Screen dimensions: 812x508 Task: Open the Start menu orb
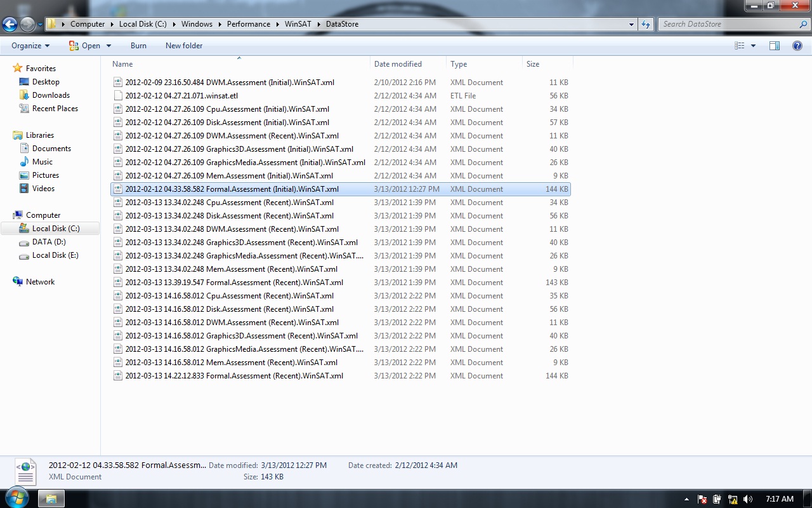16,498
